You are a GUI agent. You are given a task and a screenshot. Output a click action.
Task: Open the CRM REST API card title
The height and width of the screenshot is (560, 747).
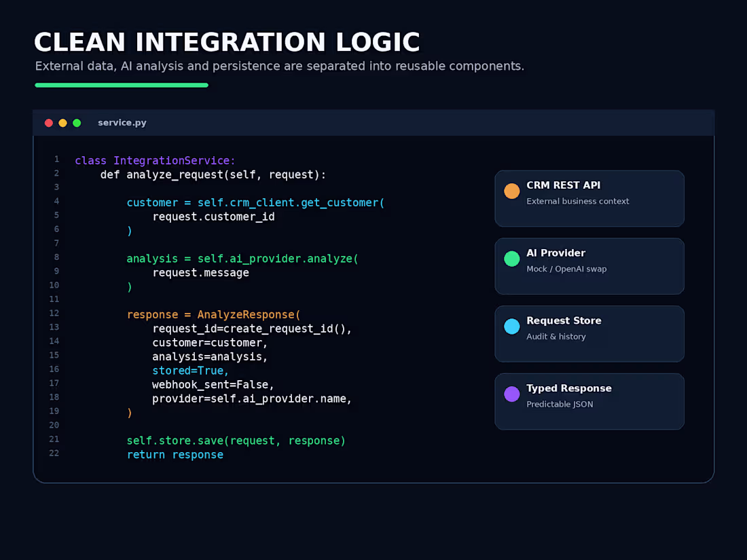tap(563, 185)
